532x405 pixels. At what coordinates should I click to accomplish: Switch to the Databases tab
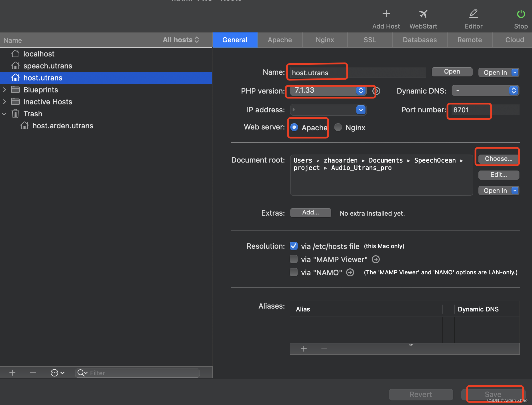click(420, 40)
